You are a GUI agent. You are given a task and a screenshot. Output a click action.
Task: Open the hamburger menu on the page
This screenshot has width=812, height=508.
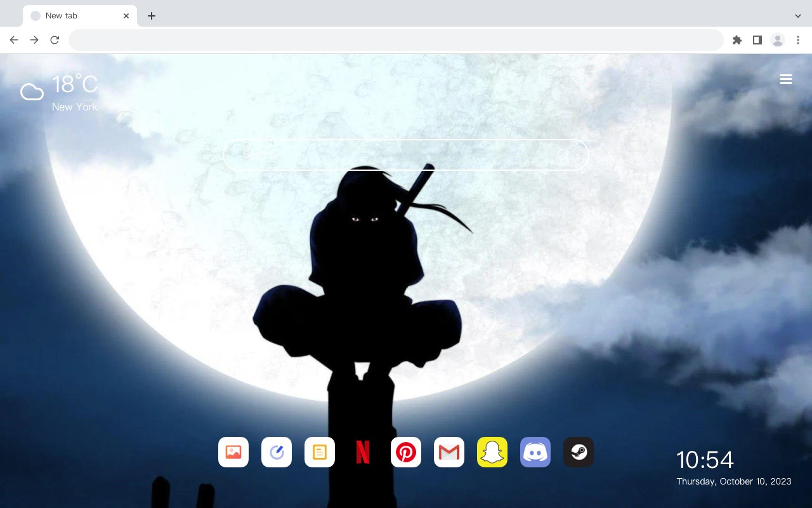[x=786, y=79]
